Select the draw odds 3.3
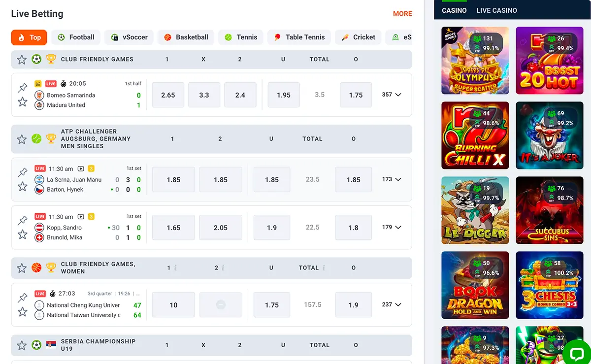 tap(204, 95)
